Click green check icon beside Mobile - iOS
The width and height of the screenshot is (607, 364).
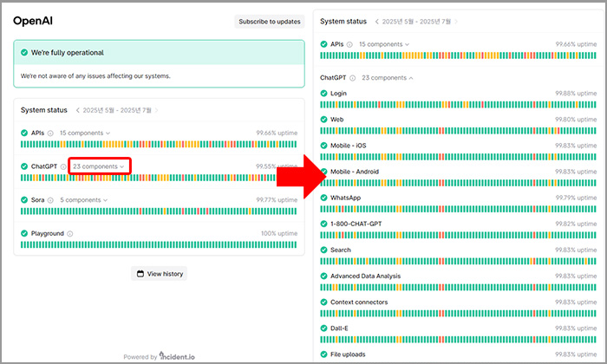coord(323,146)
